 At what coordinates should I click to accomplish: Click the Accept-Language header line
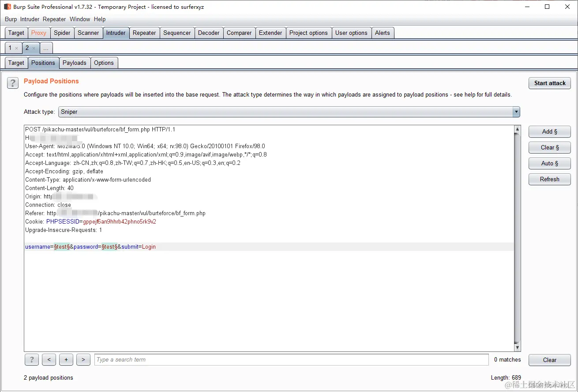pos(133,163)
